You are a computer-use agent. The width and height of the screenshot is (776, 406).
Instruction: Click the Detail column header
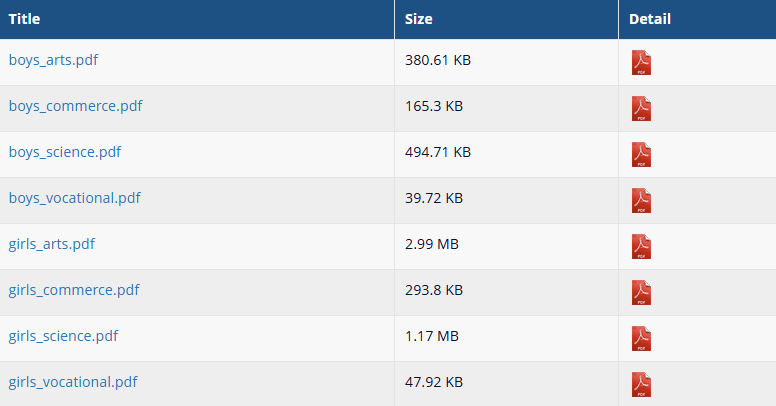coord(650,19)
